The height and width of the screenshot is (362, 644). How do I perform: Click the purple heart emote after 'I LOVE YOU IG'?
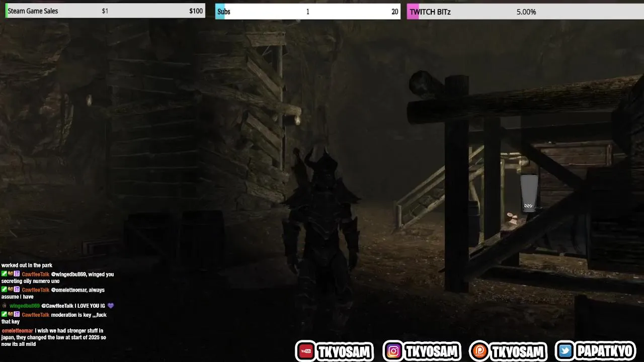111,306
